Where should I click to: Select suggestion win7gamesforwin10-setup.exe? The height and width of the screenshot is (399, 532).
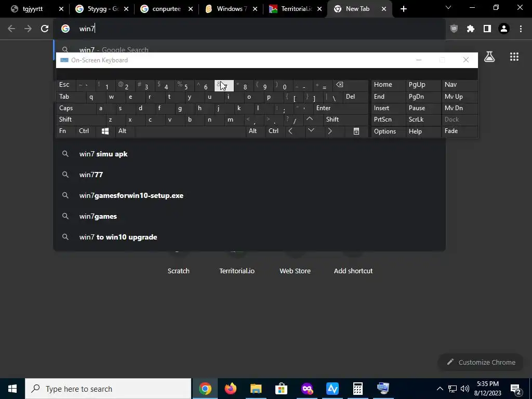click(249, 195)
